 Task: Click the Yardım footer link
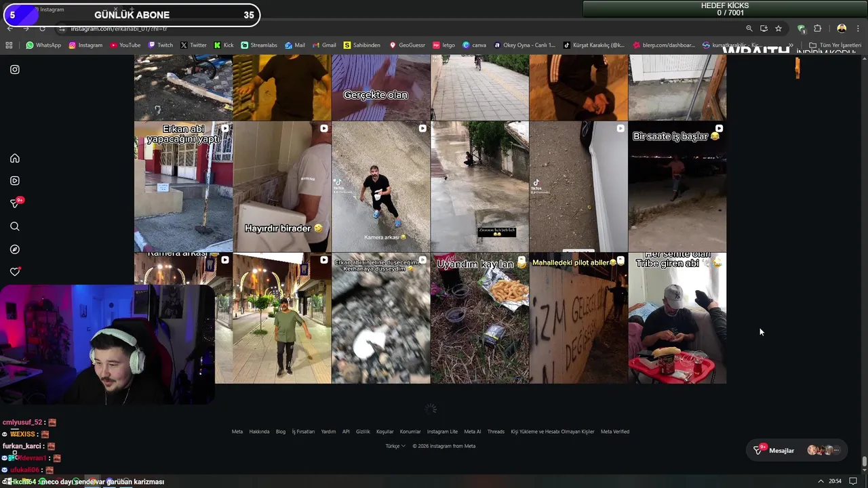328,432
